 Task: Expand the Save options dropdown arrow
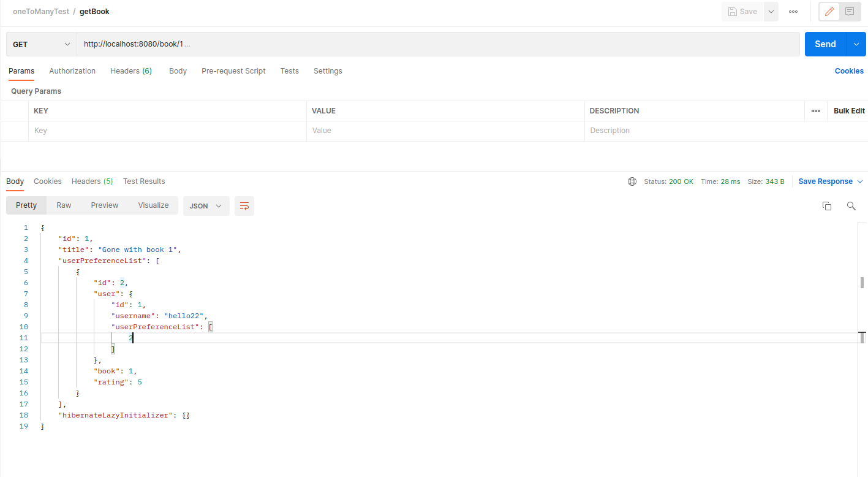(771, 12)
